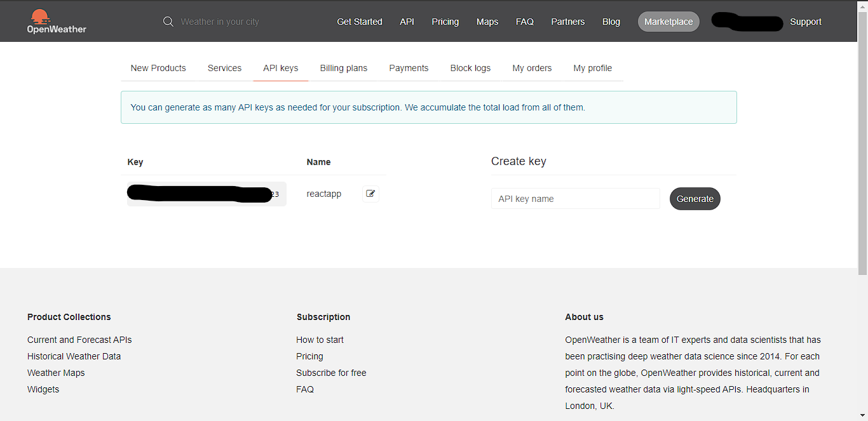Open the Widgets footer link
This screenshot has height=421, width=868.
point(43,389)
